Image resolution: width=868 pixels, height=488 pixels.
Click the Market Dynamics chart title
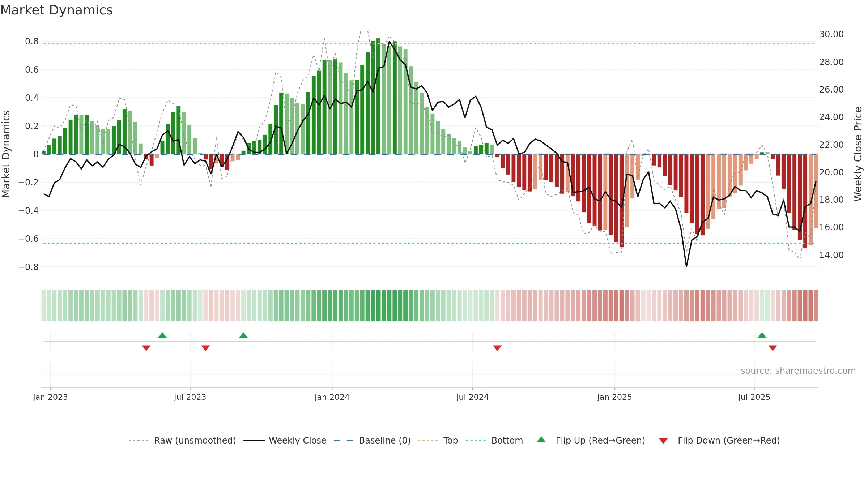tap(56, 10)
